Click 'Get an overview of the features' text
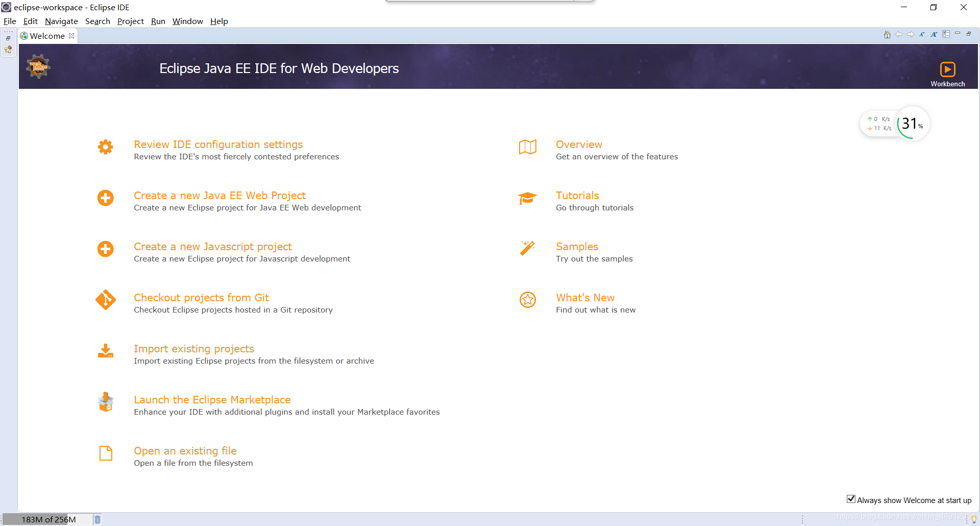Screen dimensions: 980x526 (617, 157)
